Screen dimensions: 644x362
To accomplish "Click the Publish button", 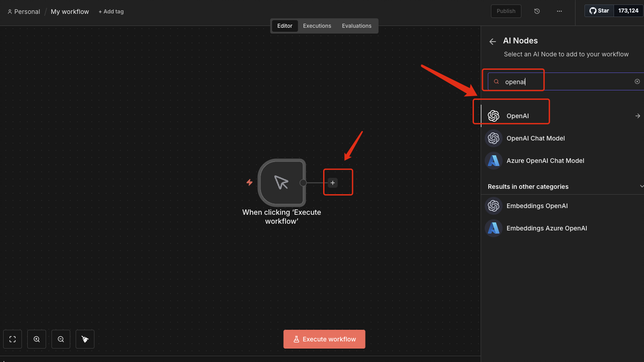I will coord(506,11).
